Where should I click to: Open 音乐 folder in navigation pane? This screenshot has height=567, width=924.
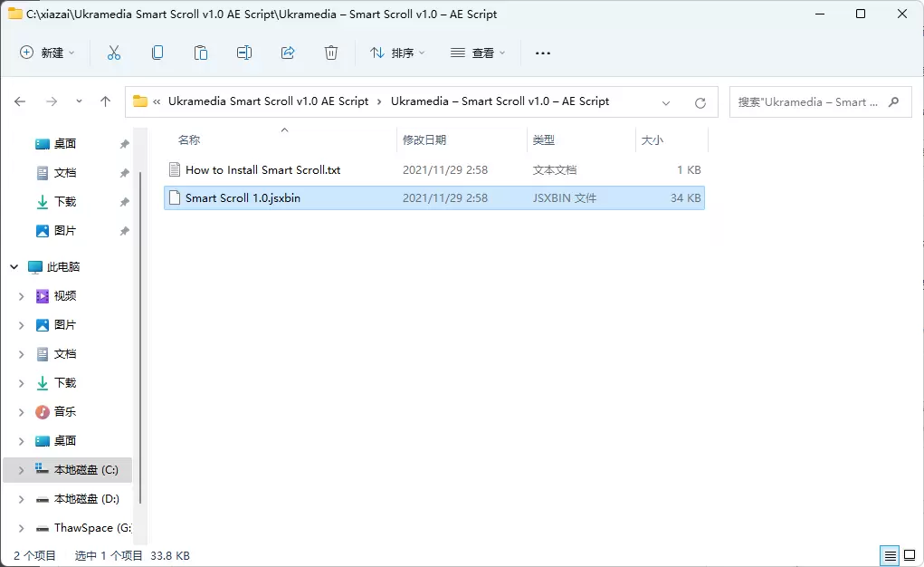click(65, 412)
